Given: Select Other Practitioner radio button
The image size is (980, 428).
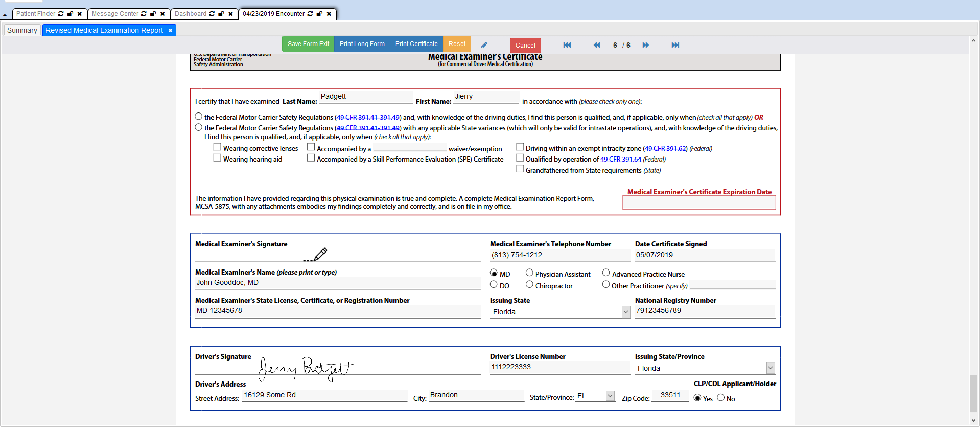Looking at the screenshot, I should pyautogui.click(x=606, y=284).
